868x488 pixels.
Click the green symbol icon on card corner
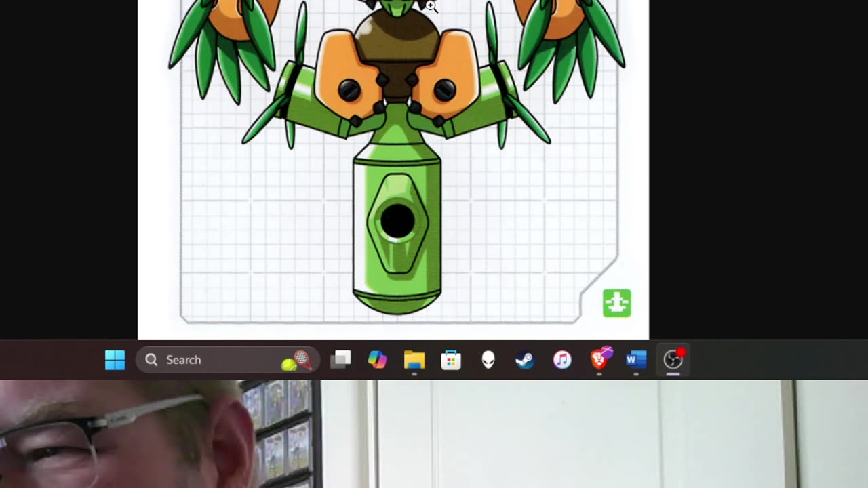click(617, 303)
